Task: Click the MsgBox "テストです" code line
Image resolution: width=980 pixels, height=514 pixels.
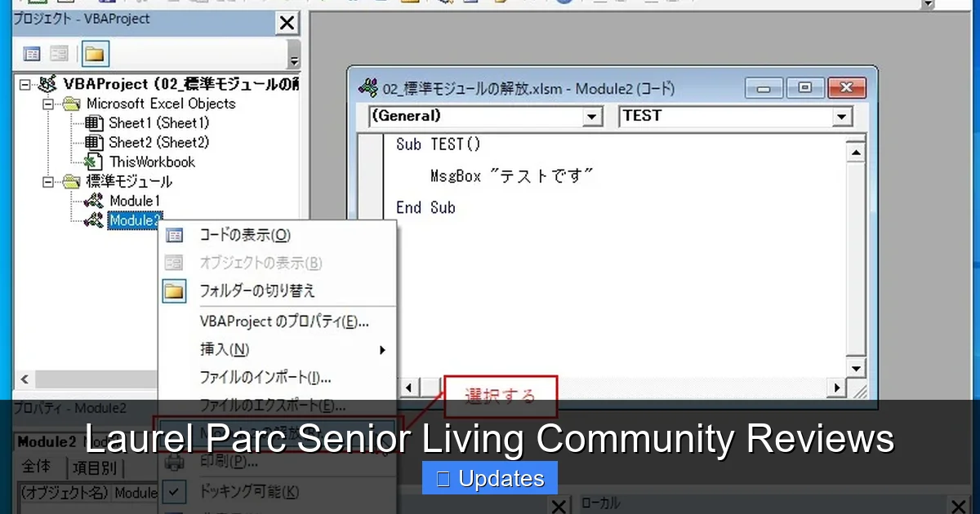Action: click(511, 175)
